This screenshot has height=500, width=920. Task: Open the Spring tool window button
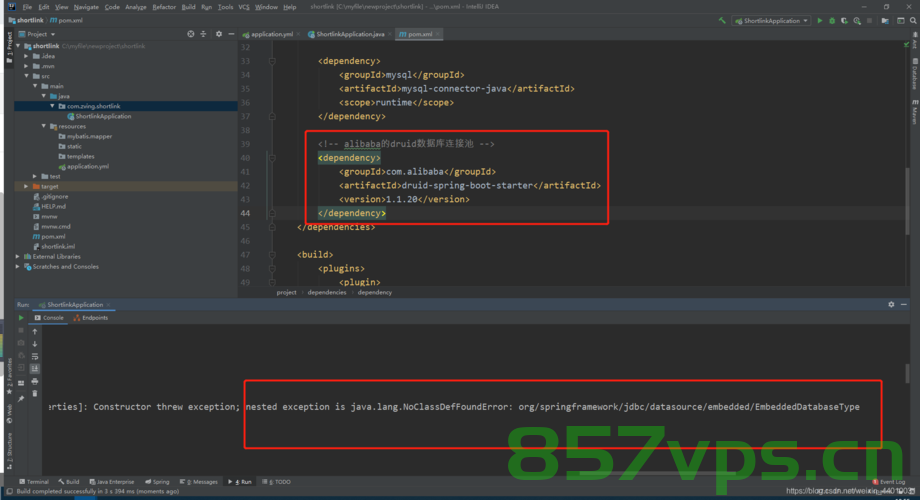point(157,482)
